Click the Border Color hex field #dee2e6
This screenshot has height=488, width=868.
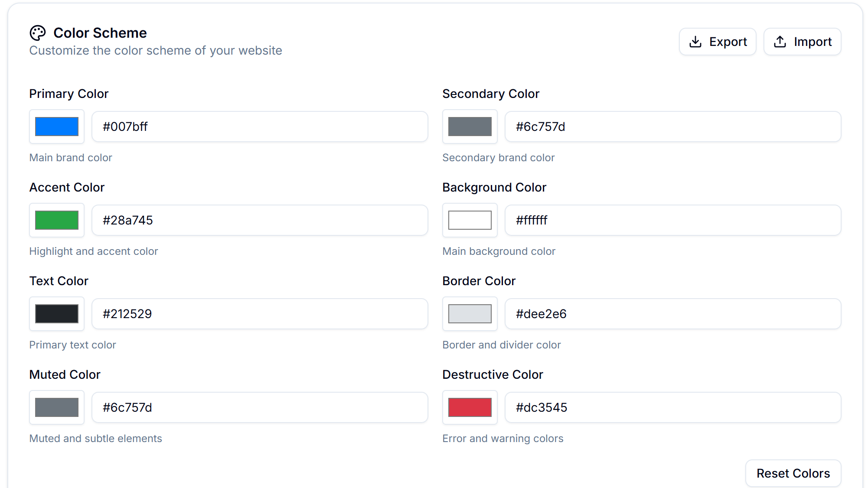pos(672,314)
